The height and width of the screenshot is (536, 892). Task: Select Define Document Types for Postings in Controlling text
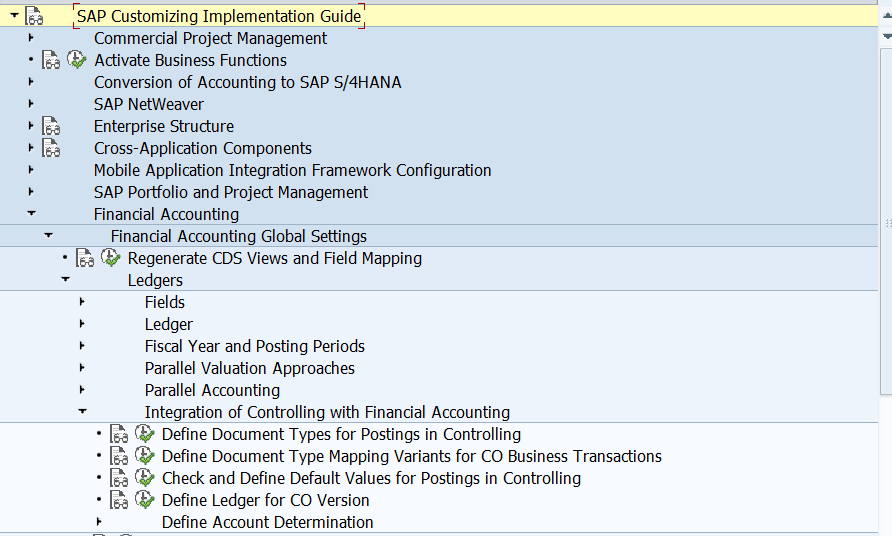coord(341,435)
